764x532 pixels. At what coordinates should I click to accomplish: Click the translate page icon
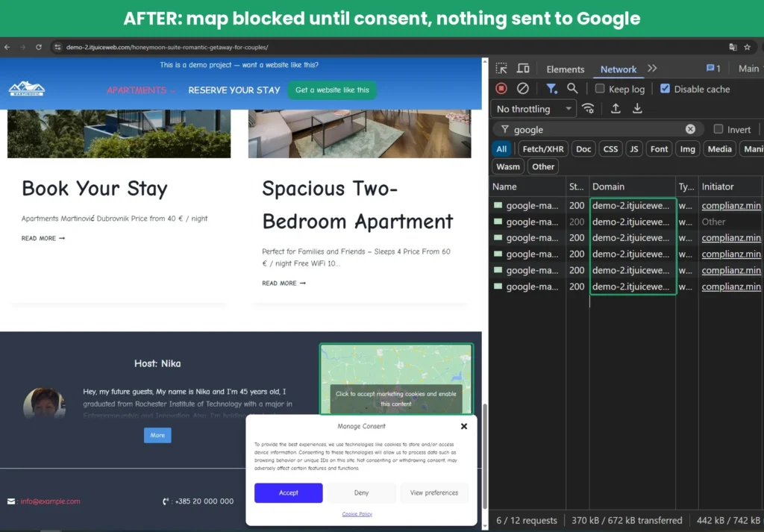point(733,47)
